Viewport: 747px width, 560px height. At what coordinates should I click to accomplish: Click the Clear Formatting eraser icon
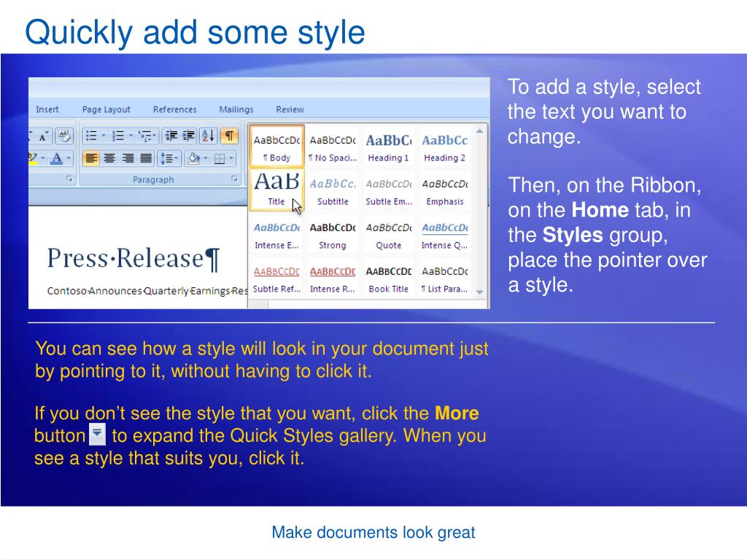[x=64, y=136]
